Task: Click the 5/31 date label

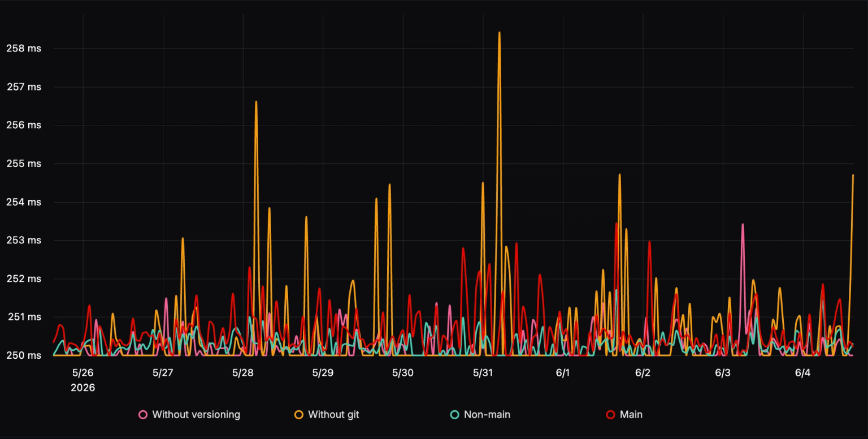Action: click(x=483, y=373)
